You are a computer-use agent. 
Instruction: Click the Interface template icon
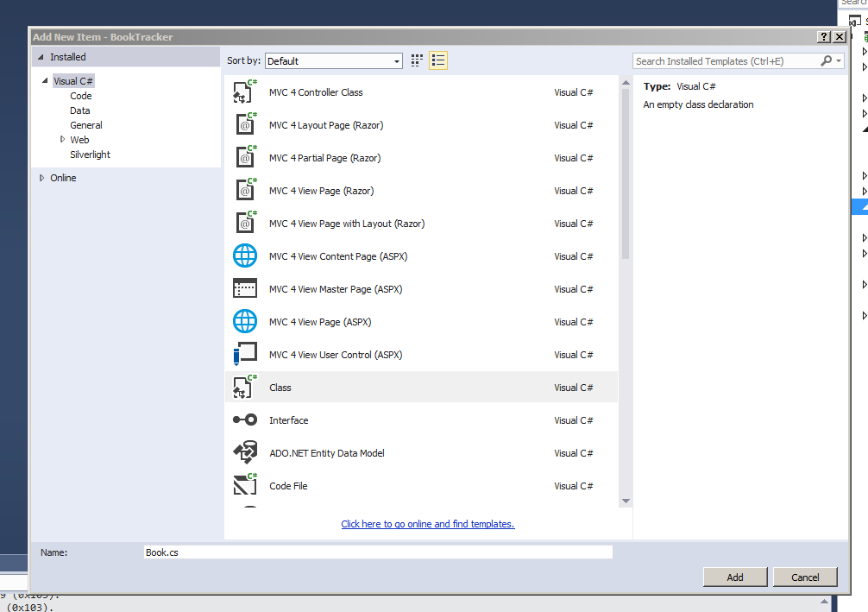(x=245, y=420)
